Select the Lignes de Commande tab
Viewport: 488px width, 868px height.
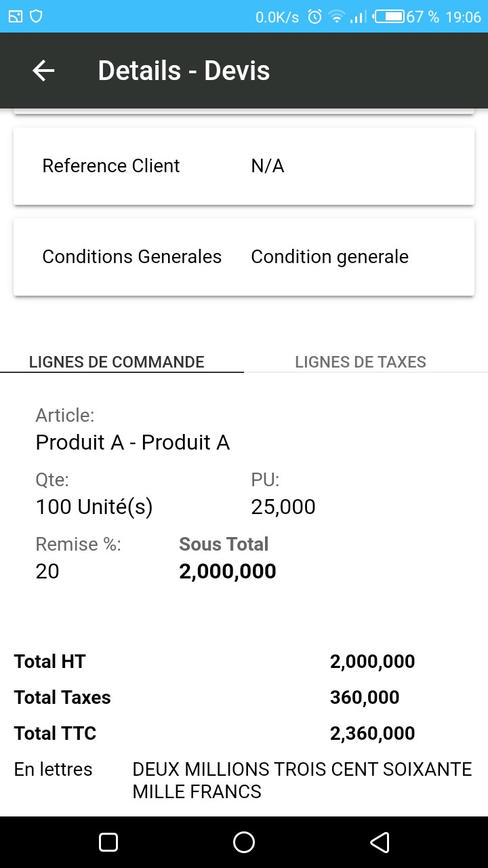tap(117, 361)
